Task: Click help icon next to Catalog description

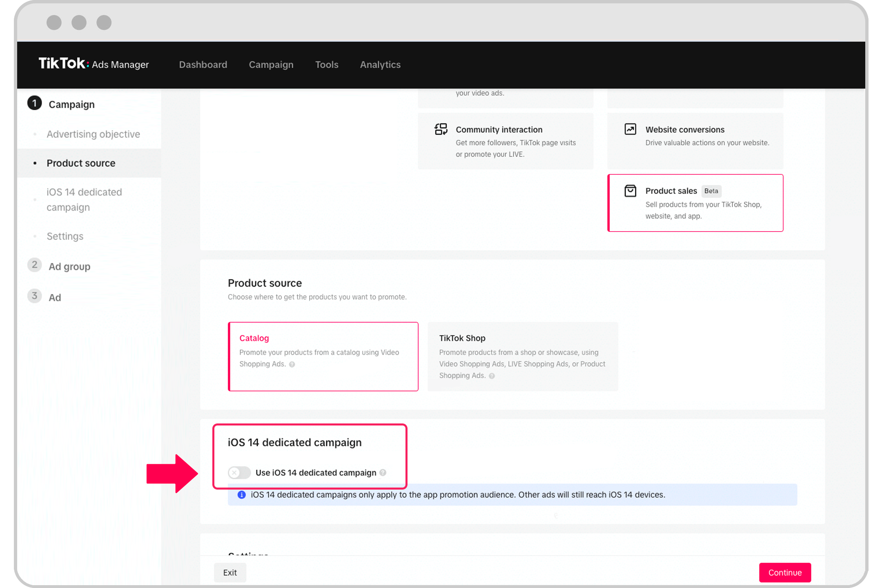Action: [292, 364]
